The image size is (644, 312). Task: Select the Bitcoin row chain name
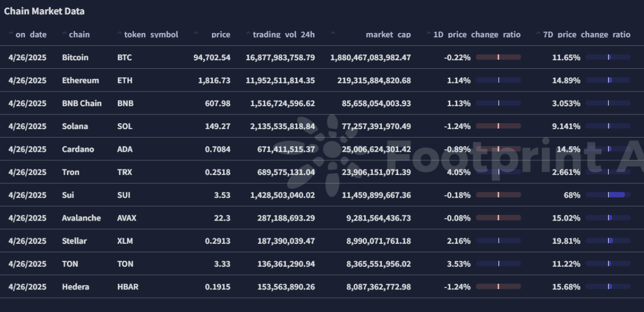[75, 57]
